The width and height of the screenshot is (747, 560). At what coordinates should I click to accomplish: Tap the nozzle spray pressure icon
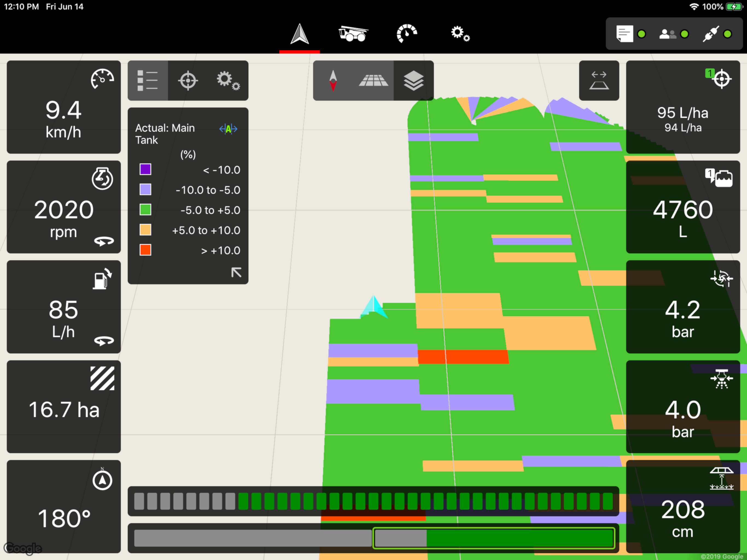(722, 379)
